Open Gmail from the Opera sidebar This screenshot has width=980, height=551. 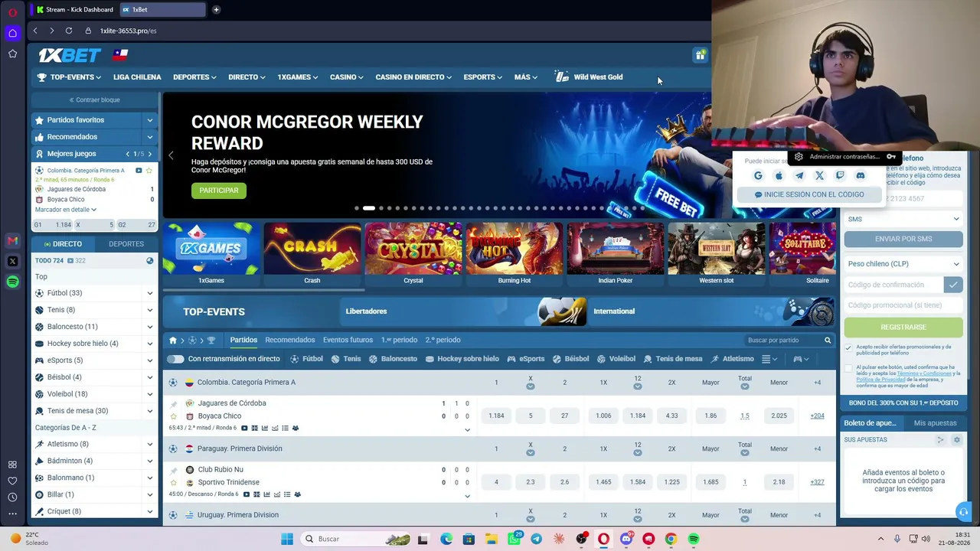(x=12, y=240)
